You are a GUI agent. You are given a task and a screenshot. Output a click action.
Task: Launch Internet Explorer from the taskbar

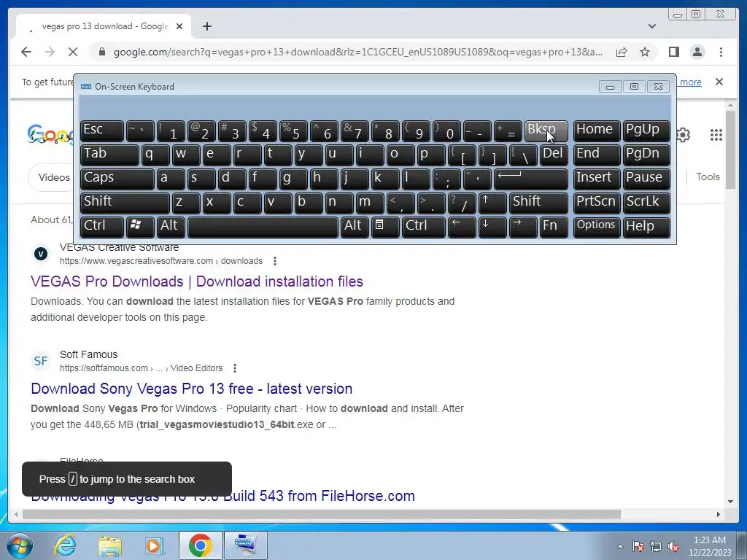(x=65, y=545)
